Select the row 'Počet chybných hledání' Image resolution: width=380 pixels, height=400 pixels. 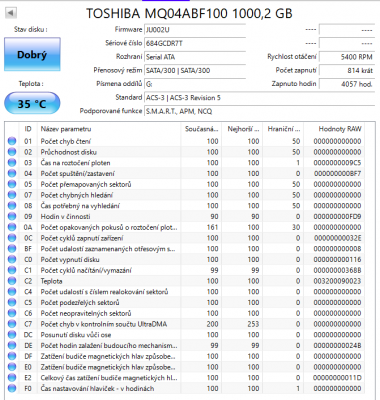click(x=185, y=195)
